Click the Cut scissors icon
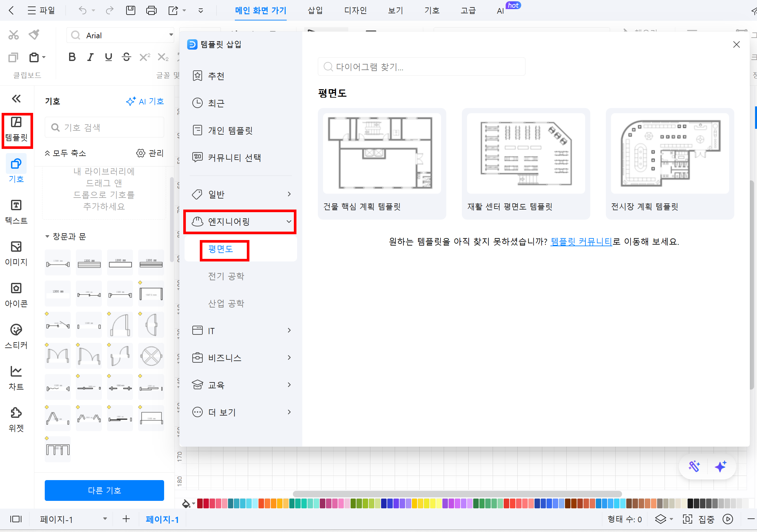This screenshot has width=757, height=532. click(14, 35)
